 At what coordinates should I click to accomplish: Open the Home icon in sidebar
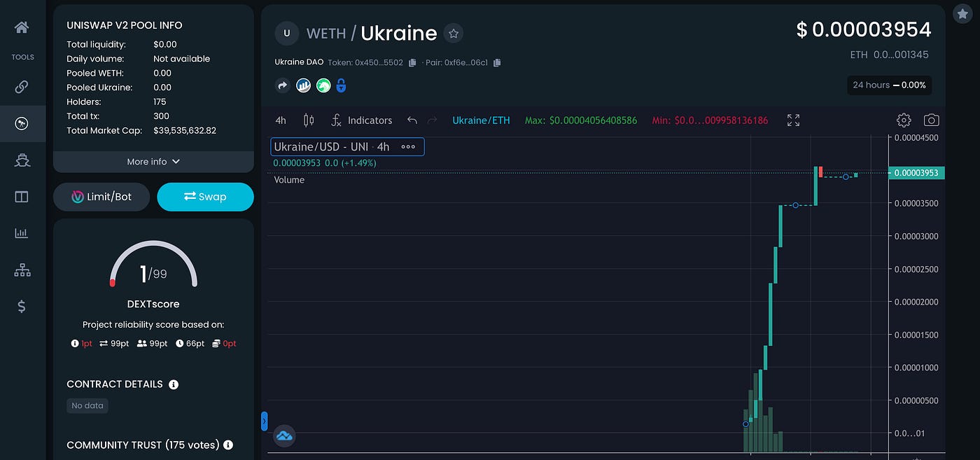coord(22,27)
